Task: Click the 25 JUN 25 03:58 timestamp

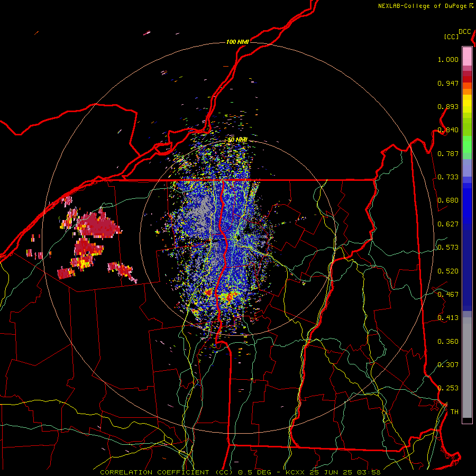Action: 345,472
